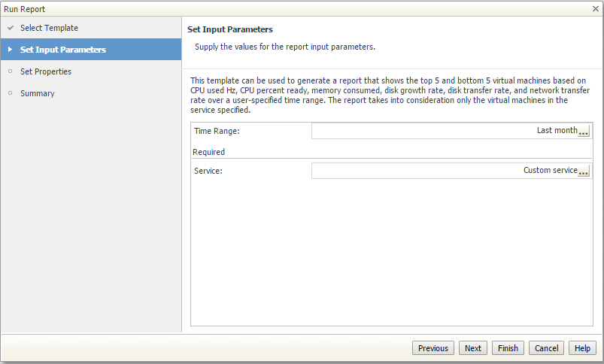The image size is (604, 364).
Task: Open Help for this dialog
Action: coord(582,348)
